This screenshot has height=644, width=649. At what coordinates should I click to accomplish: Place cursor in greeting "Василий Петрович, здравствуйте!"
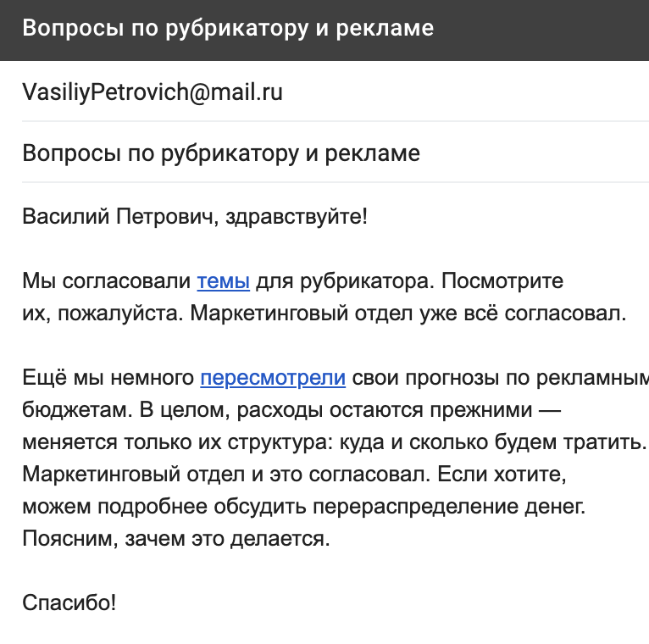[195, 216]
